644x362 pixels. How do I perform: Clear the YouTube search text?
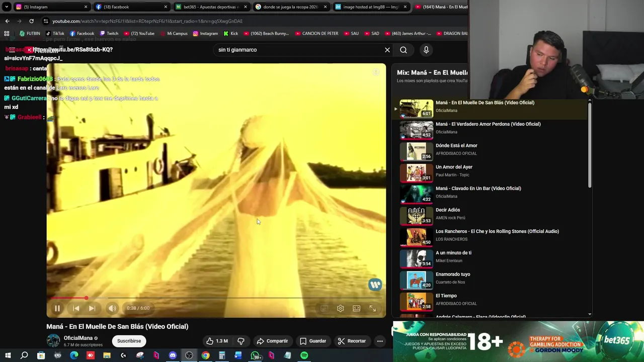(387, 50)
